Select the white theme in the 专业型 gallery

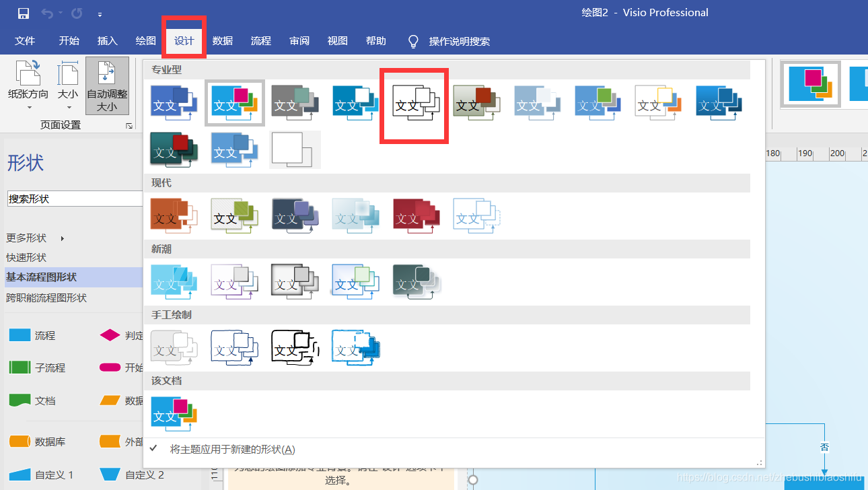pos(294,149)
